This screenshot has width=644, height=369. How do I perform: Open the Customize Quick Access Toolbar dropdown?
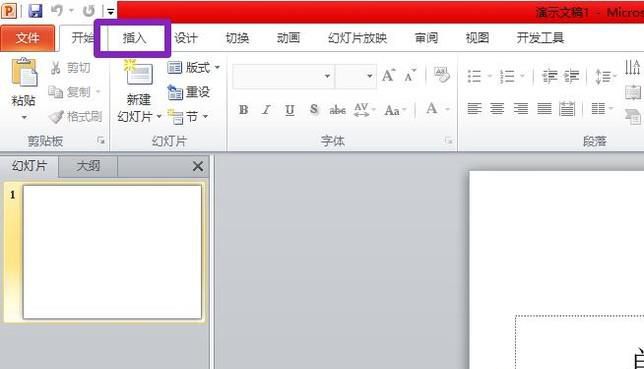(110, 12)
